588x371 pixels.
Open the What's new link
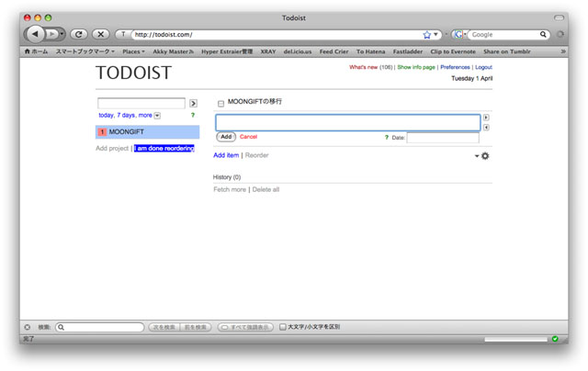[363, 67]
